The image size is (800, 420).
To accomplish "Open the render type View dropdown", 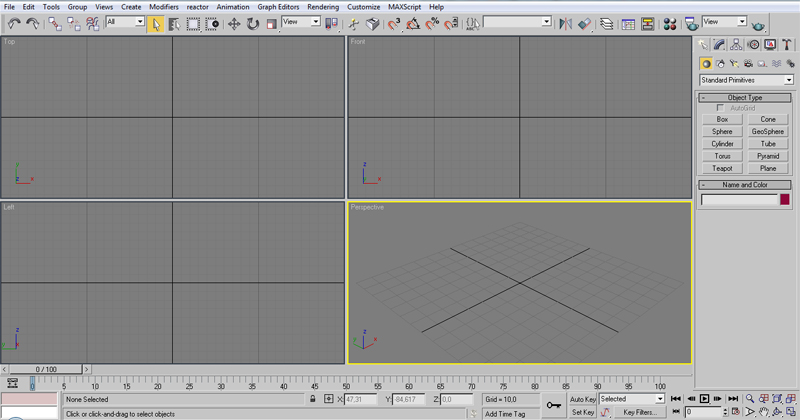I will click(724, 22).
